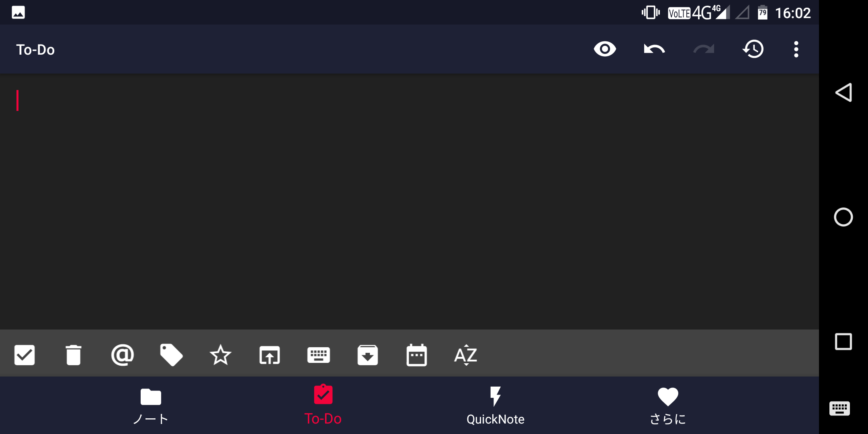Sort tasks with AZ icon

[x=465, y=355]
